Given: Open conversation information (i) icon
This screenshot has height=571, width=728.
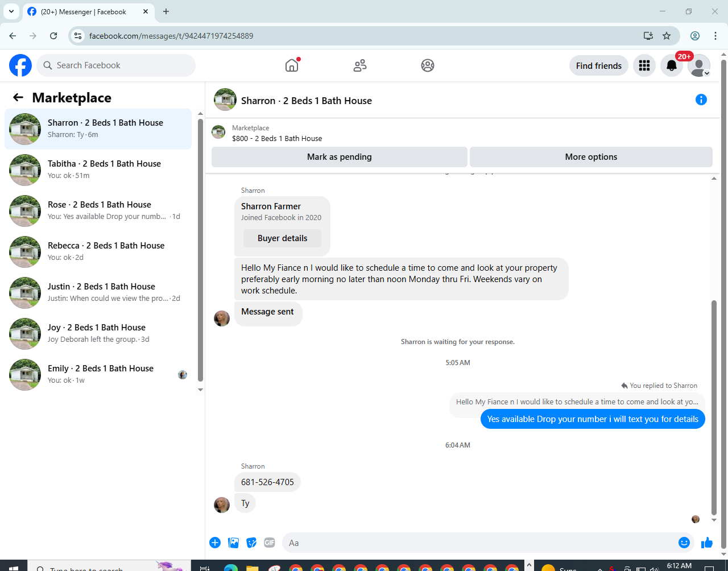Looking at the screenshot, I should point(701,100).
